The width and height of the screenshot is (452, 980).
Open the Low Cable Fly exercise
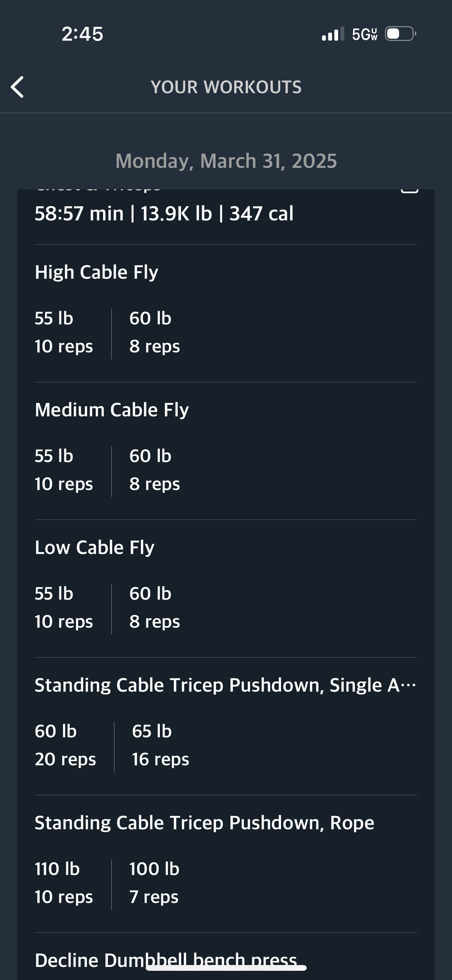coord(94,548)
